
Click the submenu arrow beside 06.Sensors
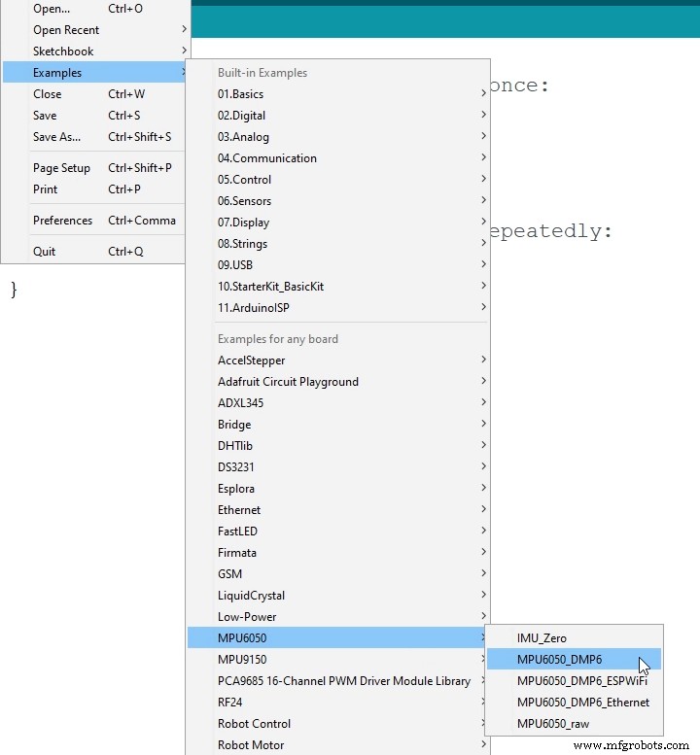click(x=483, y=200)
